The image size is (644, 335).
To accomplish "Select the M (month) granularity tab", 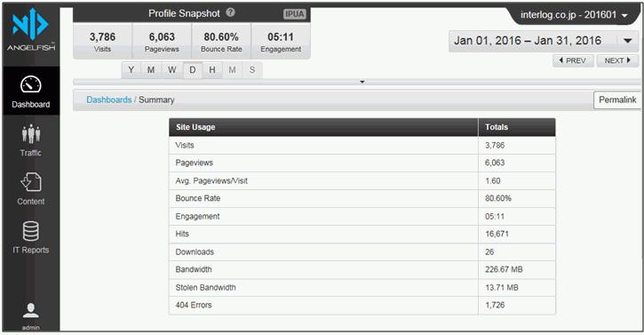I will [151, 70].
